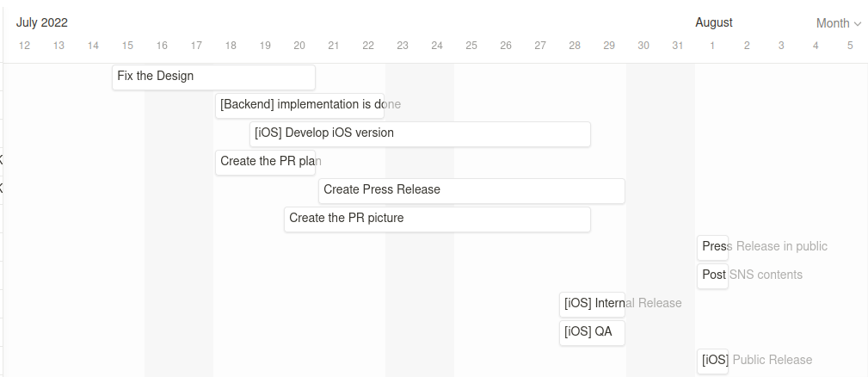
Task: Select date 28 in the timeline header
Action: (575, 46)
